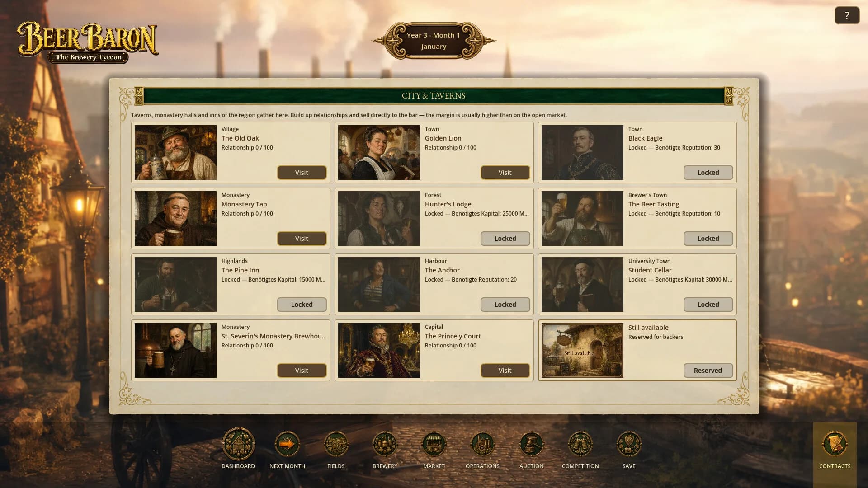This screenshot has width=868, height=488.
Task: Select the Golden Lion hostess portrait
Action: click(x=379, y=152)
